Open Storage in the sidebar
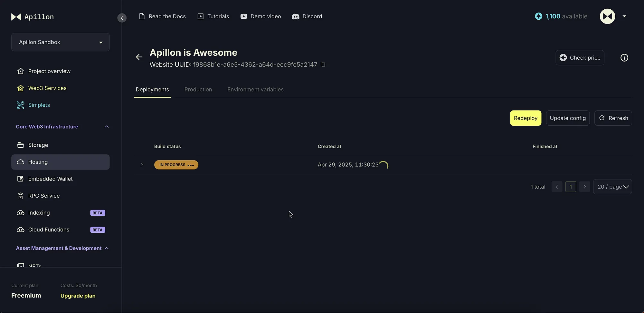The width and height of the screenshot is (644, 313). tap(61, 145)
